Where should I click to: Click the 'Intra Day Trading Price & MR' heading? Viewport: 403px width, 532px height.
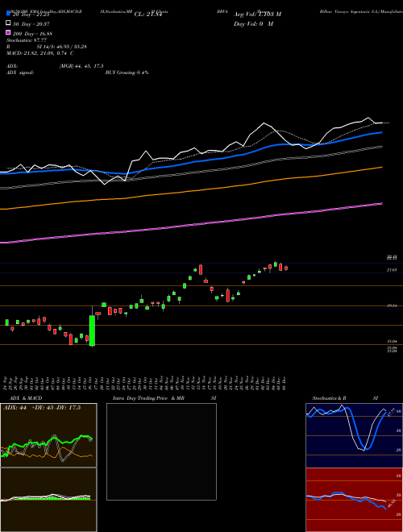coord(148,398)
